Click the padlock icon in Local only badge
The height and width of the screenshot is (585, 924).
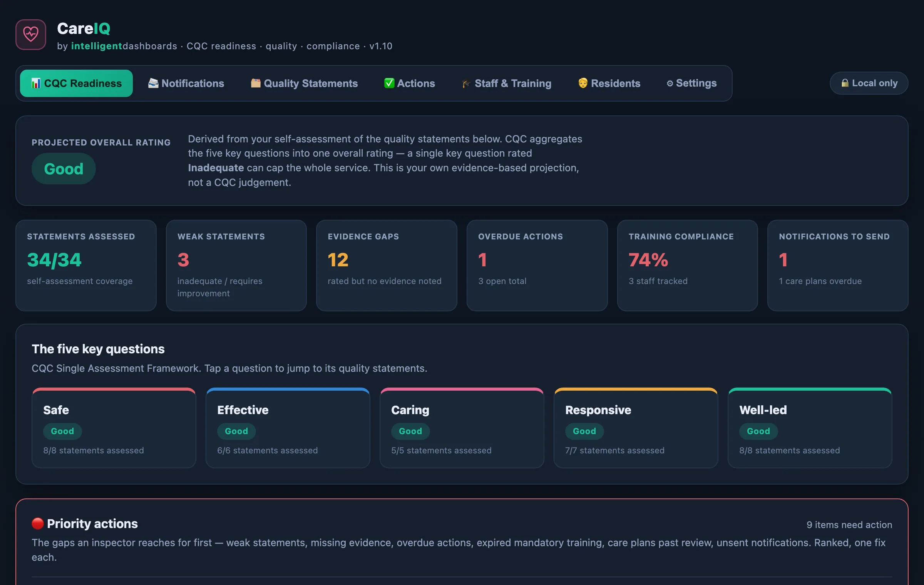[x=845, y=83]
